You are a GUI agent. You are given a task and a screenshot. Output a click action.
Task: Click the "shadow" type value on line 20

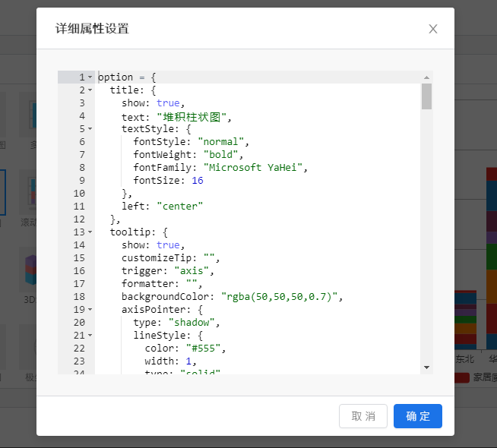tap(195, 323)
